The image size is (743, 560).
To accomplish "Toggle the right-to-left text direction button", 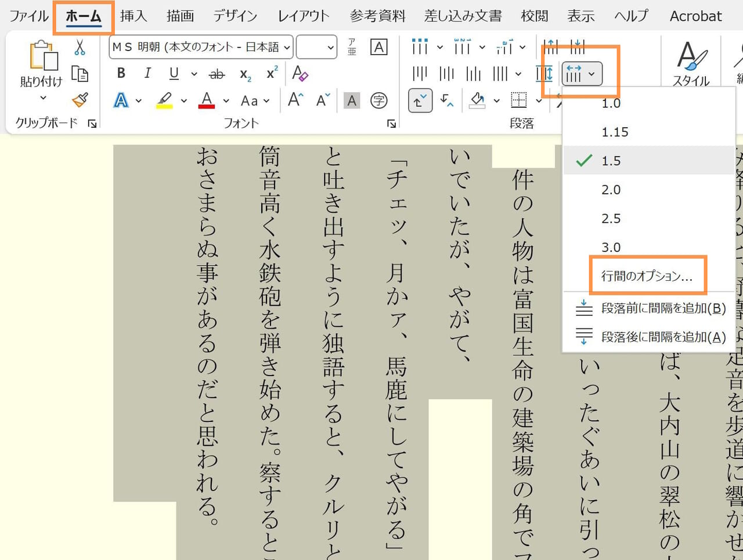I will point(447,100).
